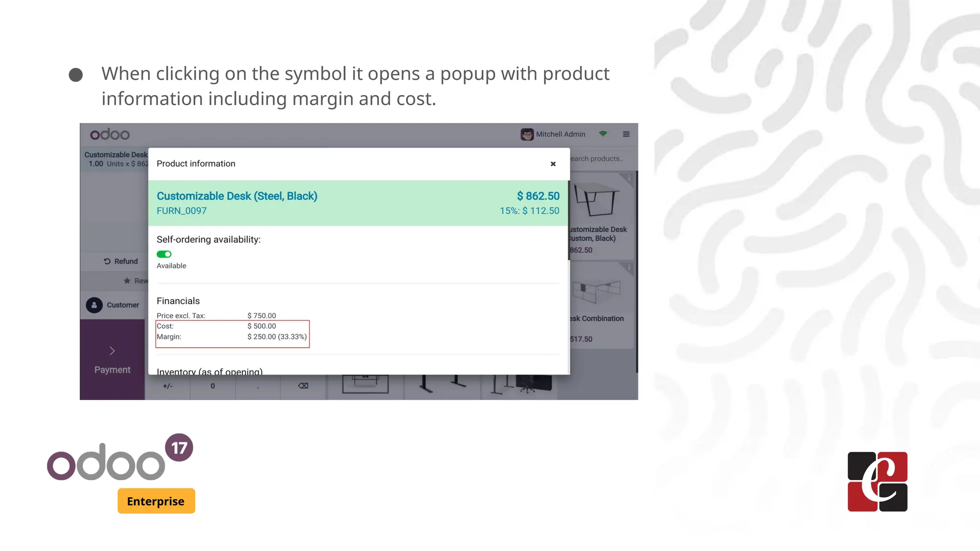Open the hamburger menu in the header
Screen dimensions: 980x551
[626, 134]
